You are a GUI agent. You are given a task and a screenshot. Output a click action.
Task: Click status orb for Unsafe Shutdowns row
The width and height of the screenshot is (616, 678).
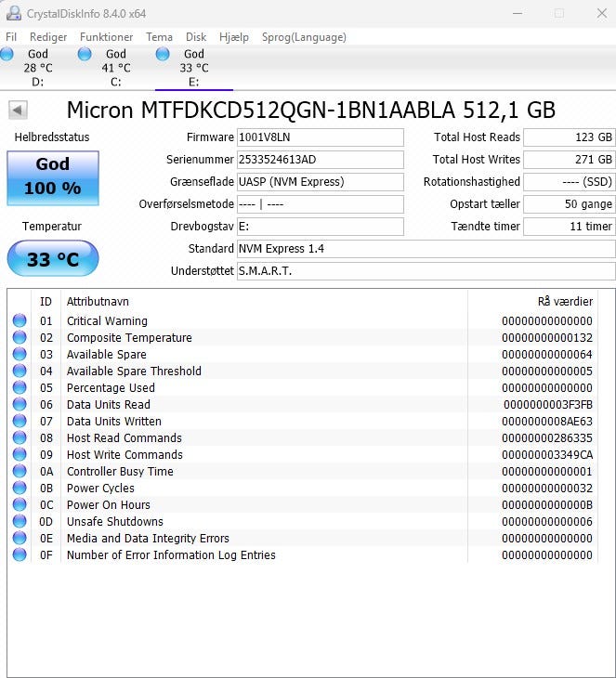tap(20, 521)
